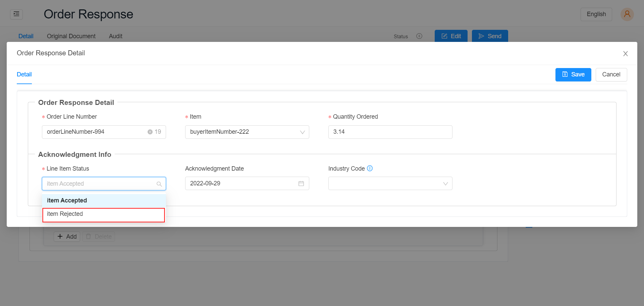Click the search icon in Line Item Status
644x306 pixels.
[x=159, y=184]
